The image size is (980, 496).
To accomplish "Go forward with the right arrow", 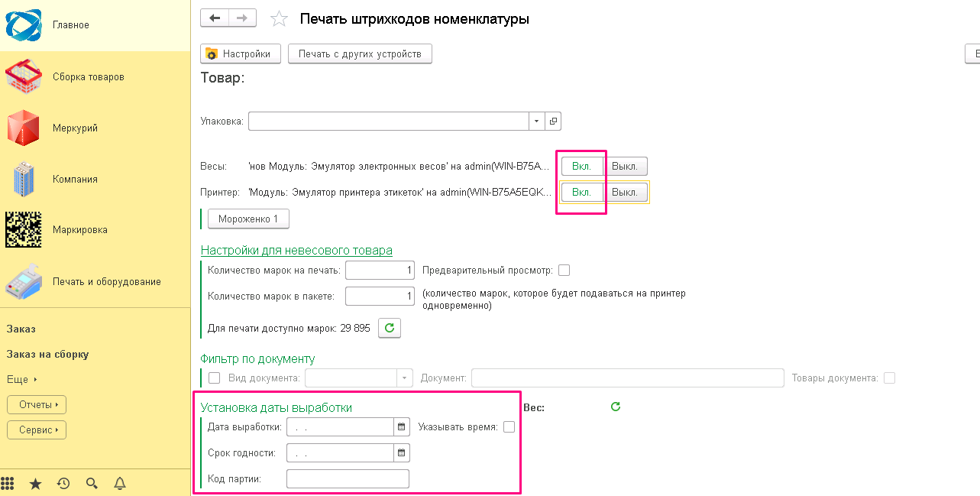I will [x=242, y=18].
